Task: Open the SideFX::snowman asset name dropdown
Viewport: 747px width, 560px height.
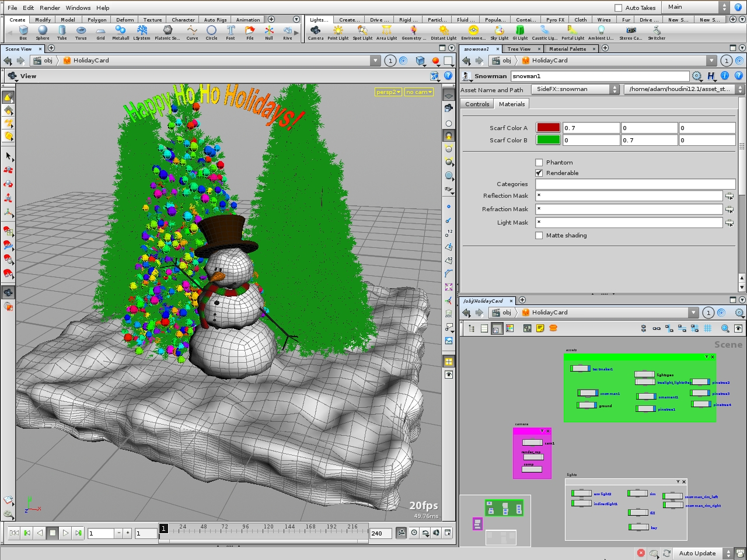Action: (575, 89)
